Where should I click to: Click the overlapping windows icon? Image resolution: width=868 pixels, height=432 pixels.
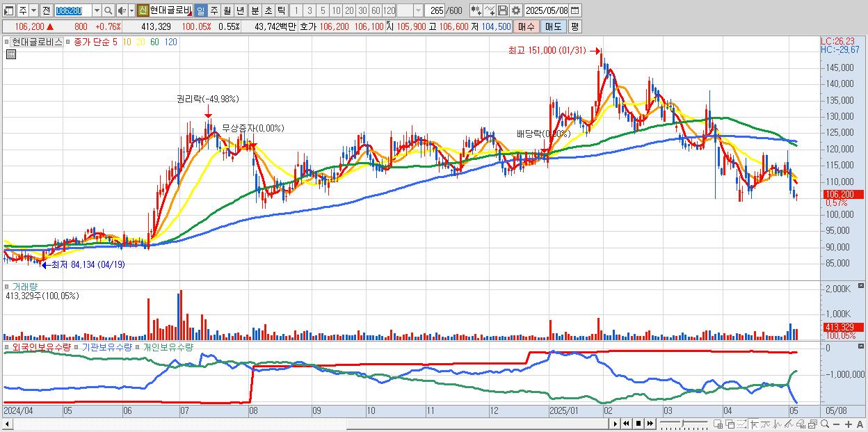click(730, 424)
